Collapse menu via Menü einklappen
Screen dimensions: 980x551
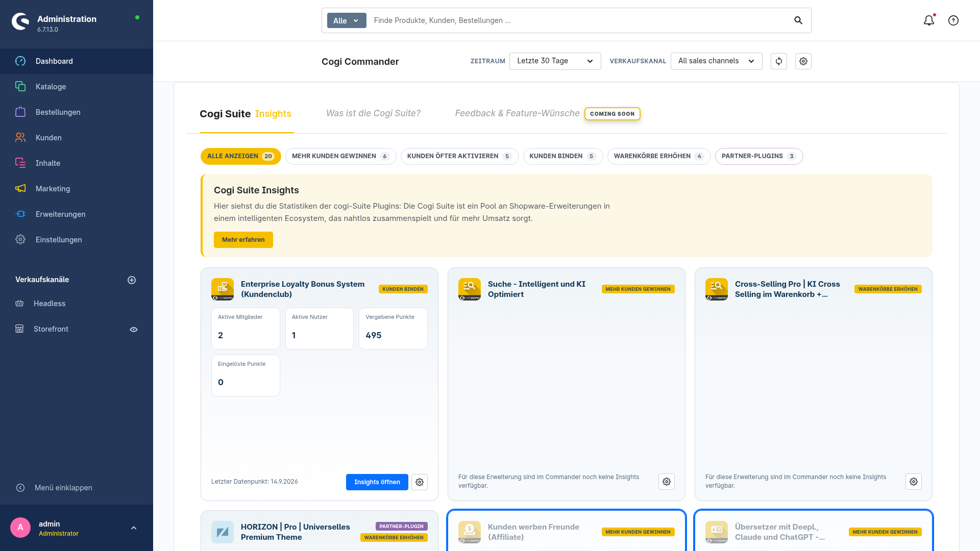54,488
